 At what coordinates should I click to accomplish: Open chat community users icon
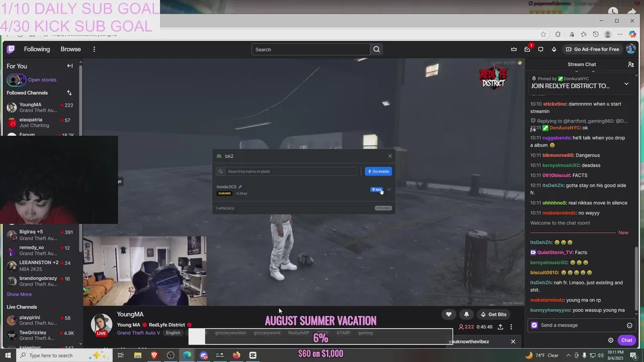tap(631, 64)
